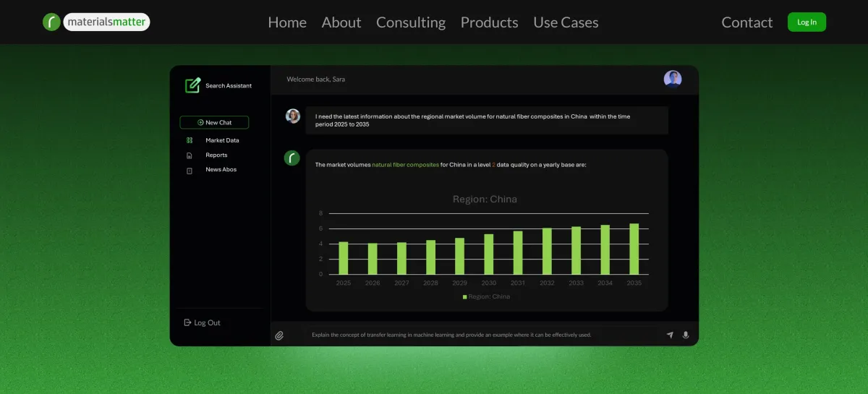Open the Home menu item
The width and height of the screenshot is (868, 394).
pos(287,22)
